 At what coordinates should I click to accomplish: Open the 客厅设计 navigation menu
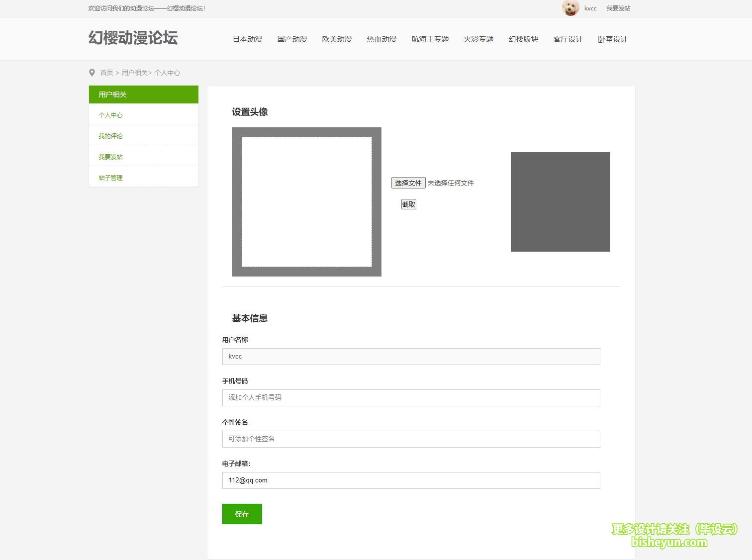(x=568, y=39)
